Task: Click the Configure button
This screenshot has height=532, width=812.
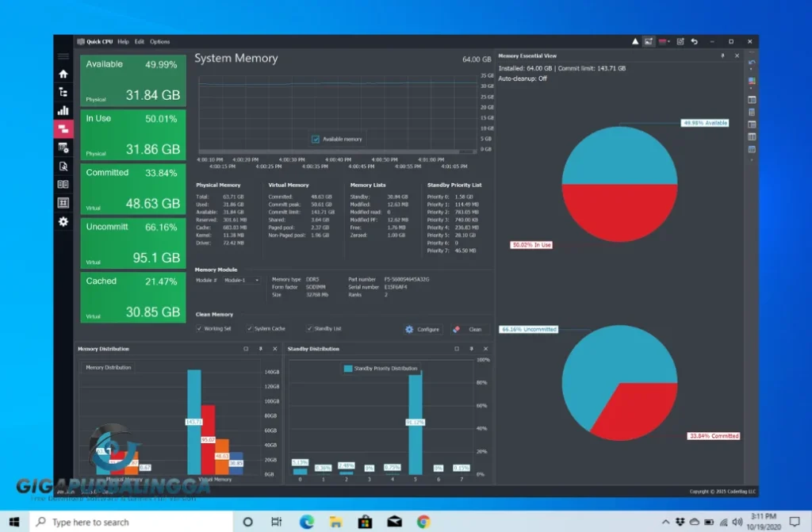Action: 422,329
